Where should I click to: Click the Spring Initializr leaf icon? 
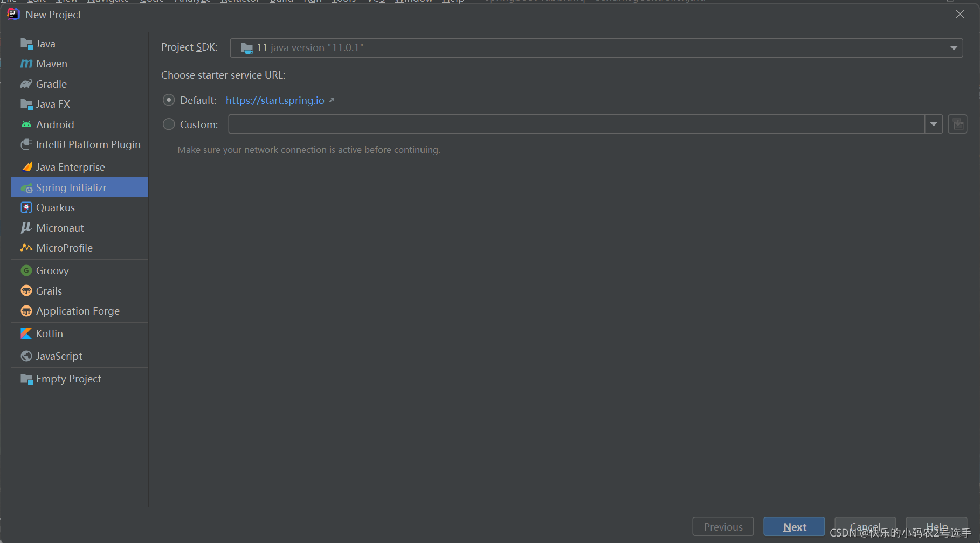(26, 187)
